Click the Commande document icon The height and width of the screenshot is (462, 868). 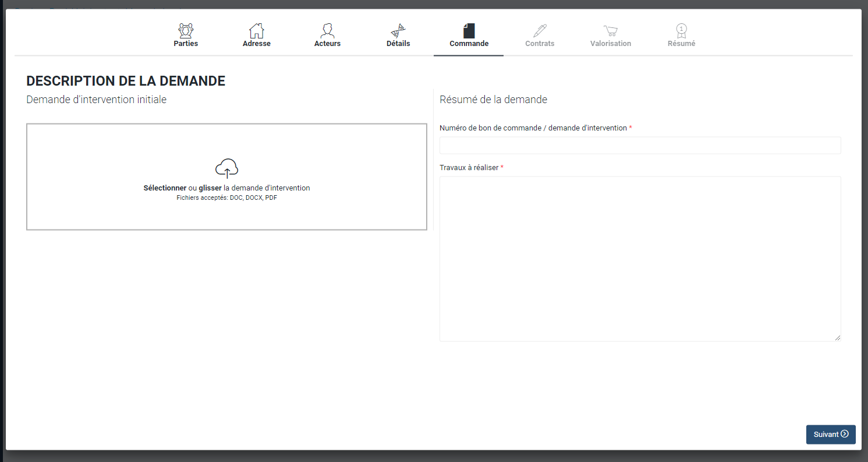(x=469, y=30)
